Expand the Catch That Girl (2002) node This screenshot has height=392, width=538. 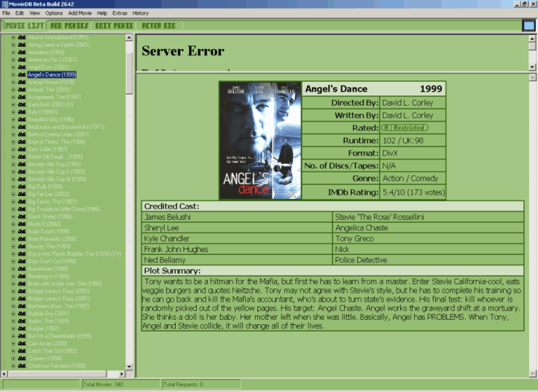[13, 351]
